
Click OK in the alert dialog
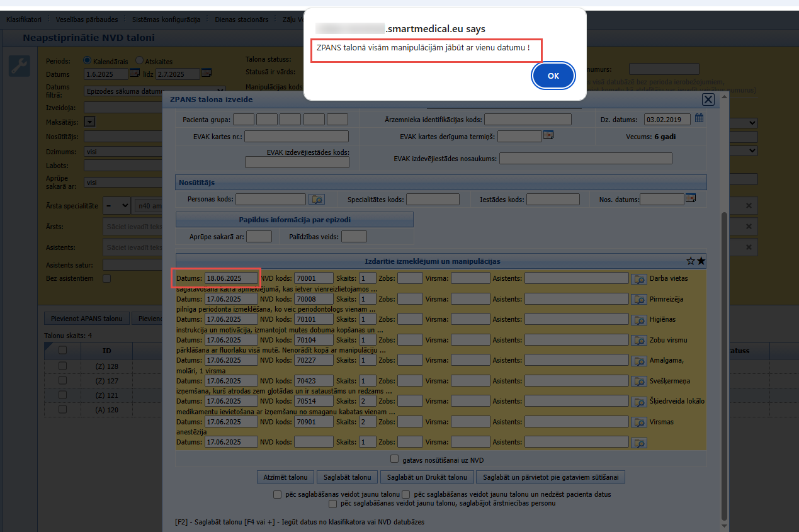point(553,76)
